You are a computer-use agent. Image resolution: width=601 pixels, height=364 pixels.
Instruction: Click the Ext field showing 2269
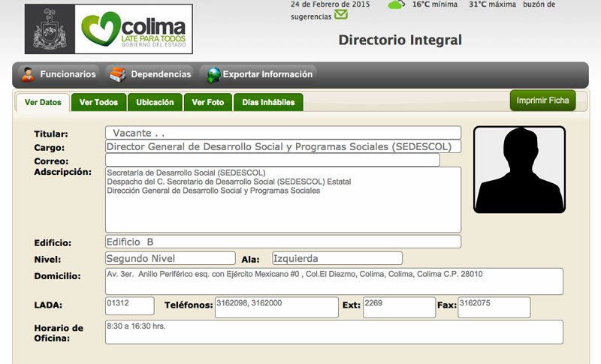[x=400, y=308]
